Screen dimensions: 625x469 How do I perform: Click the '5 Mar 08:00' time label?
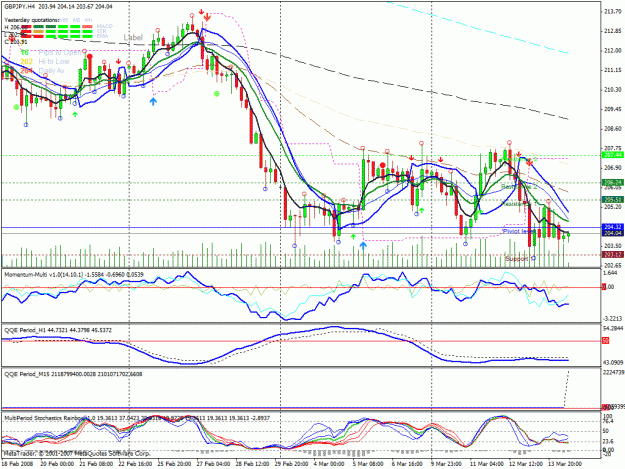pyautogui.click(x=368, y=464)
